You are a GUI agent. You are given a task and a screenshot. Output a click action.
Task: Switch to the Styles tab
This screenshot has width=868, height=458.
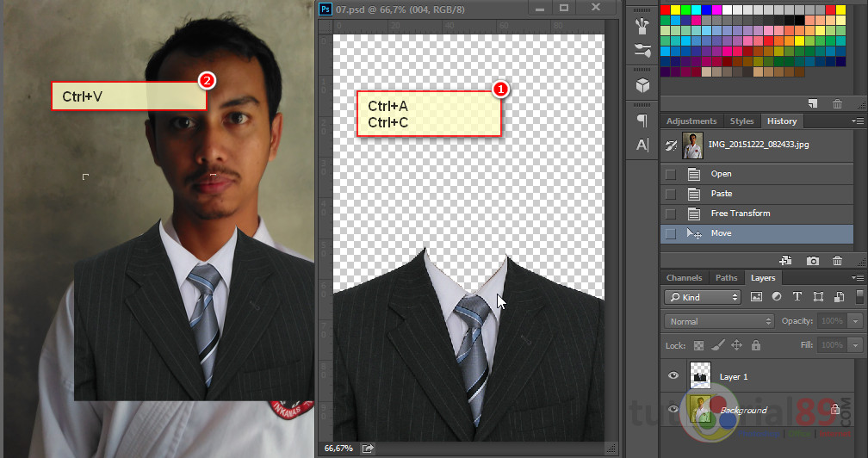point(741,121)
